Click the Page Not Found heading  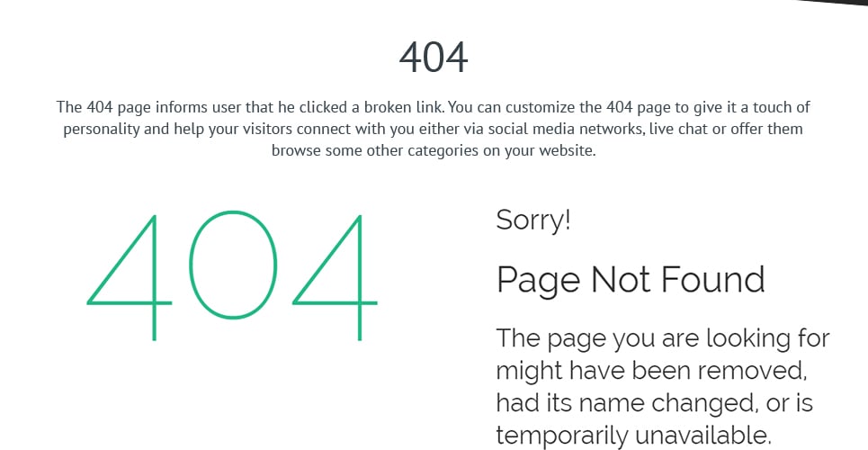pyautogui.click(x=631, y=279)
